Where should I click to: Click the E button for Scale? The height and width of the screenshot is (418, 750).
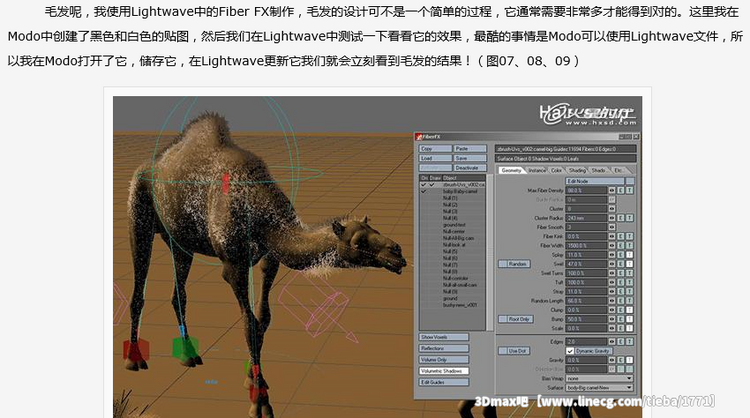pos(621,328)
